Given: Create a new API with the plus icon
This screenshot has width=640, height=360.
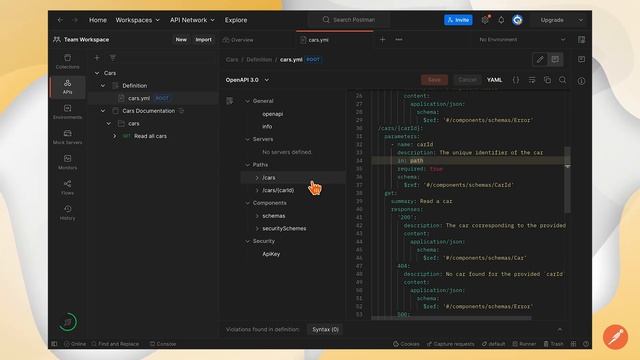Looking at the screenshot, I should pyautogui.click(x=97, y=58).
